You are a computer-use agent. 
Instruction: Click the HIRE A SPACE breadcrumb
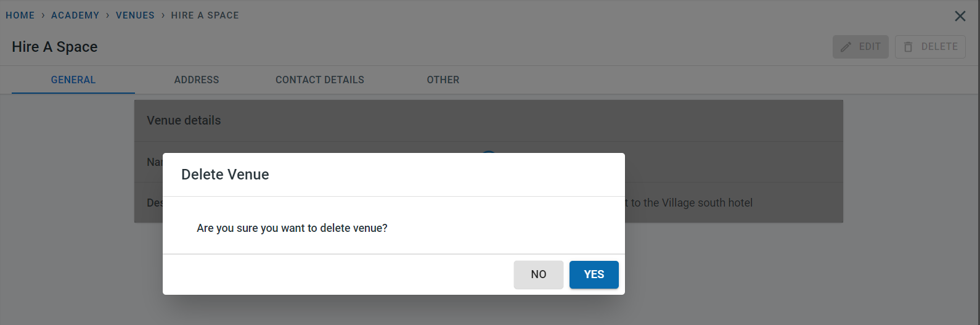click(x=205, y=15)
